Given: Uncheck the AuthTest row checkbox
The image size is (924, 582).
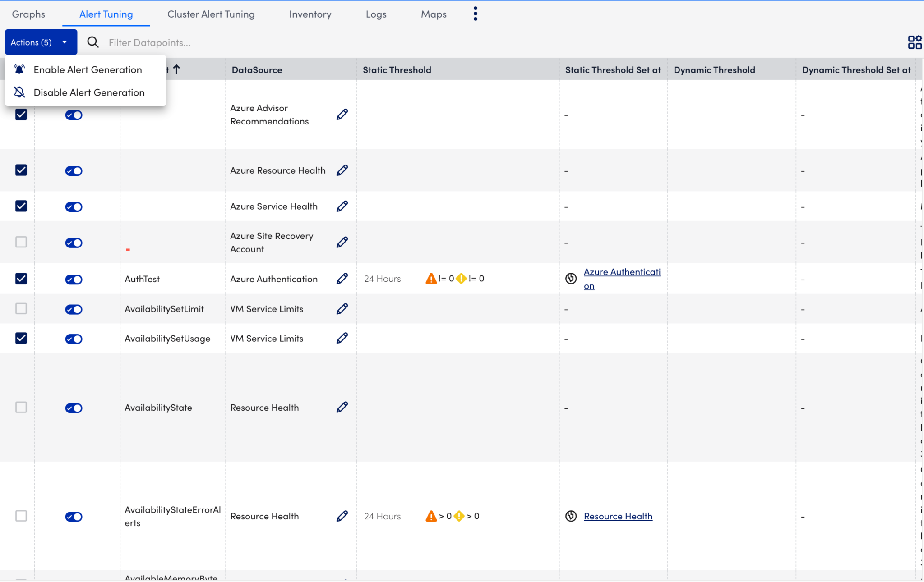Looking at the screenshot, I should click(21, 279).
